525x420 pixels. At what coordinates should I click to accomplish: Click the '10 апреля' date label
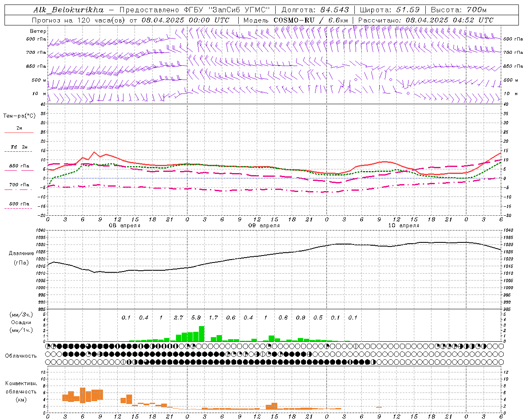tap(404, 226)
